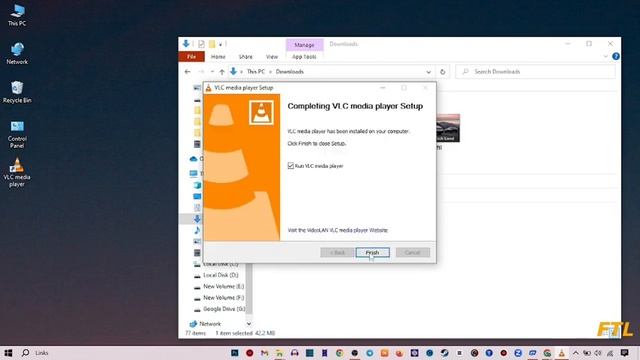This screenshot has width=640, height=360.
Task: Open the Control Panel desktop icon
Action: click(17, 134)
